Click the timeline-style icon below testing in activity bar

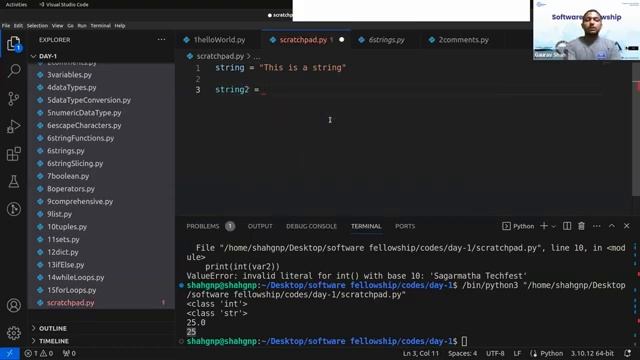pyautogui.click(x=13, y=209)
